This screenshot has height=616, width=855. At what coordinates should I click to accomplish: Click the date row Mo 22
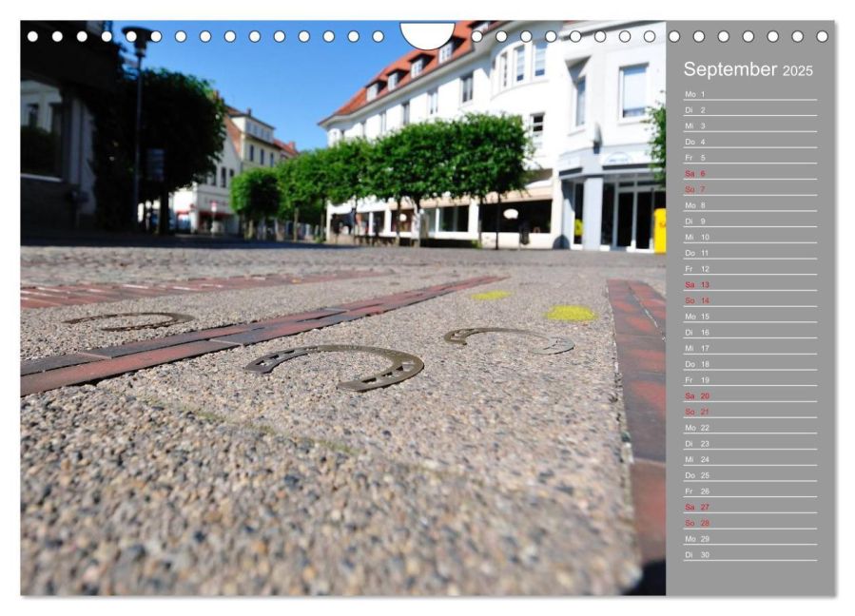[697, 428]
